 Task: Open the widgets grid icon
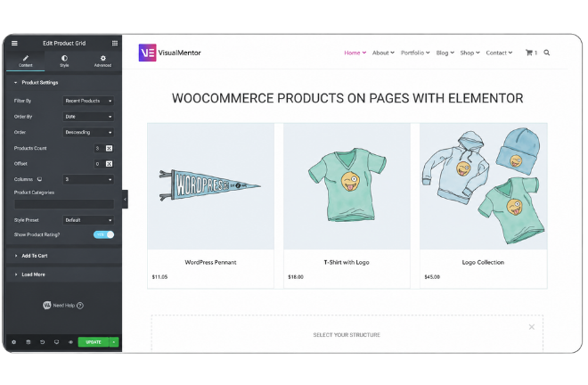point(115,43)
